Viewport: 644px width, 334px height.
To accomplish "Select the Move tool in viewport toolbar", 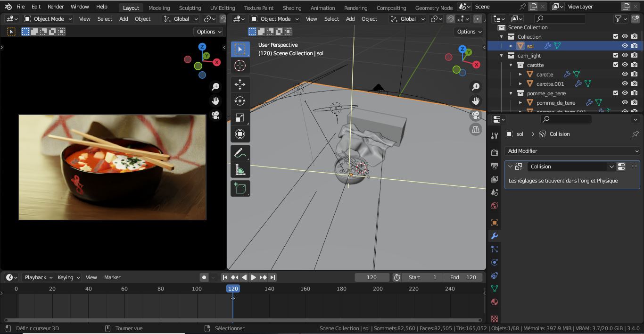I will tap(240, 84).
